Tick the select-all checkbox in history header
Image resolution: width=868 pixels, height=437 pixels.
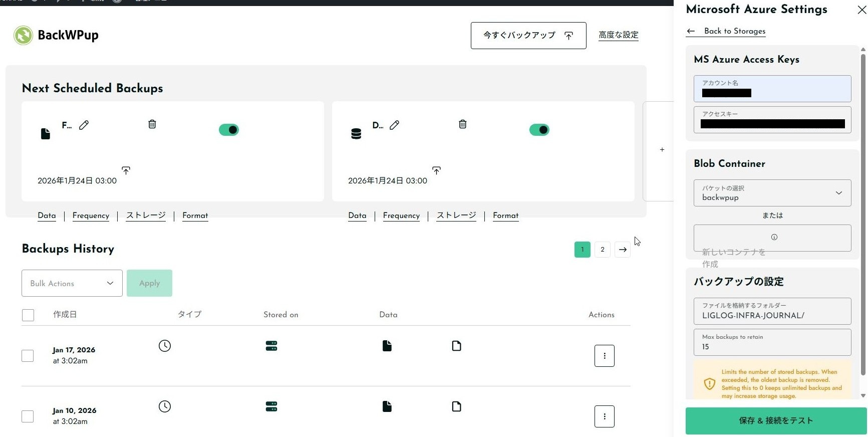click(28, 315)
